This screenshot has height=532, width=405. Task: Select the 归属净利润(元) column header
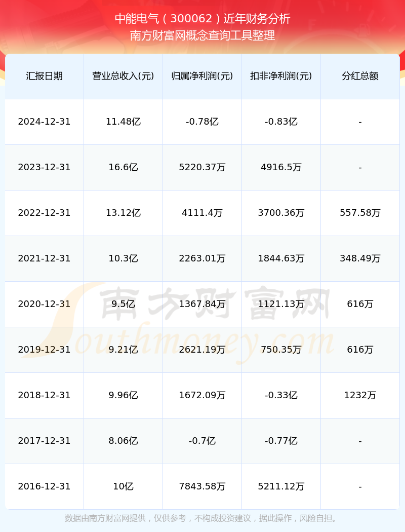(202, 76)
